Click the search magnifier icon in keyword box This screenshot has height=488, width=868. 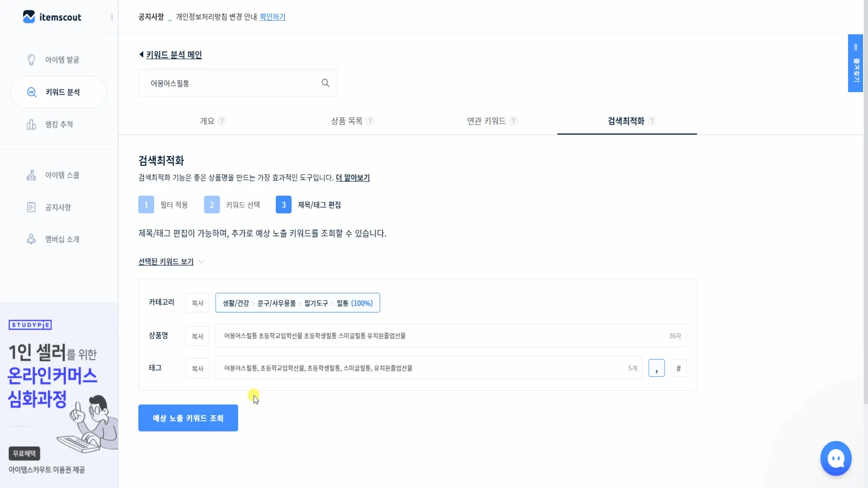coord(325,83)
